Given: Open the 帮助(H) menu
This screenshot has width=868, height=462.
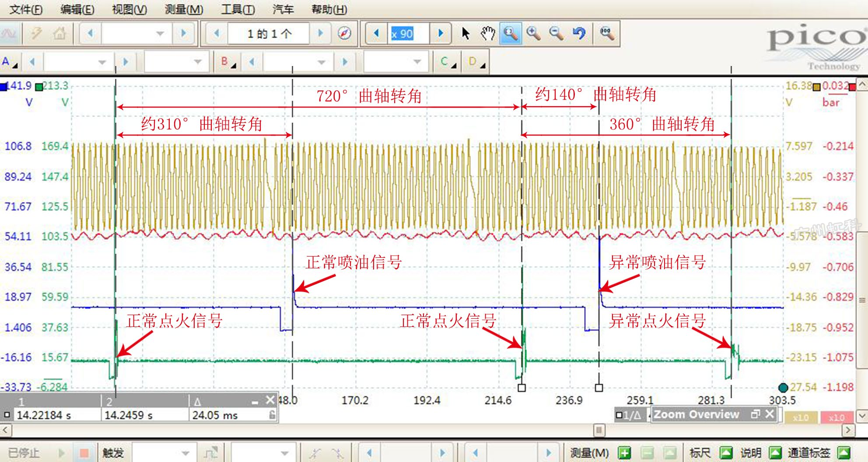Looking at the screenshot, I should coord(329,9).
